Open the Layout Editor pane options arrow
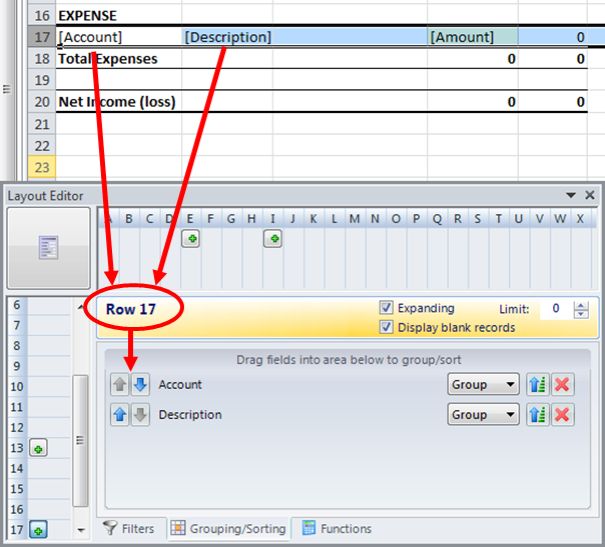 571,195
